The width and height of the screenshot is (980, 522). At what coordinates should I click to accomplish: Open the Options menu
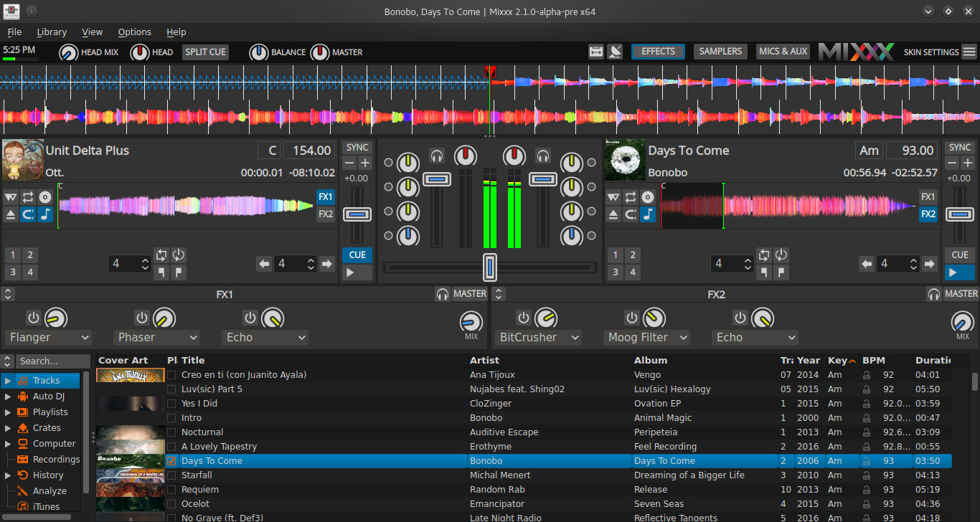tap(135, 32)
